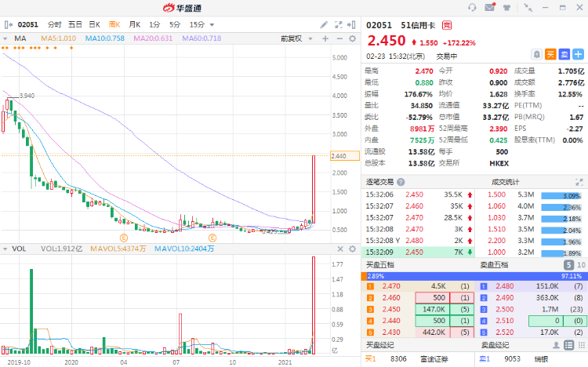Viewport: 588px width, 367px height.
Task: Click first E event marker on chart
Action: coord(124,238)
